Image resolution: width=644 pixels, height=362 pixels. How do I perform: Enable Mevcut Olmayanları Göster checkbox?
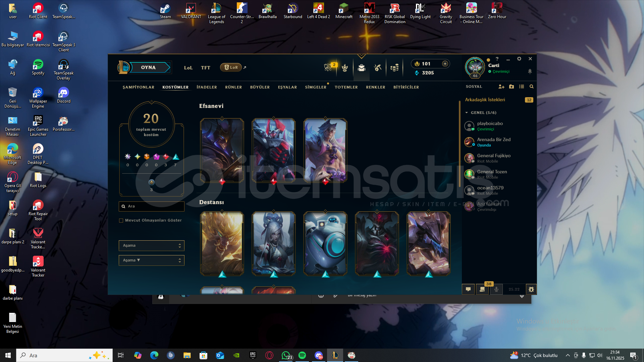(x=121, y=221)
